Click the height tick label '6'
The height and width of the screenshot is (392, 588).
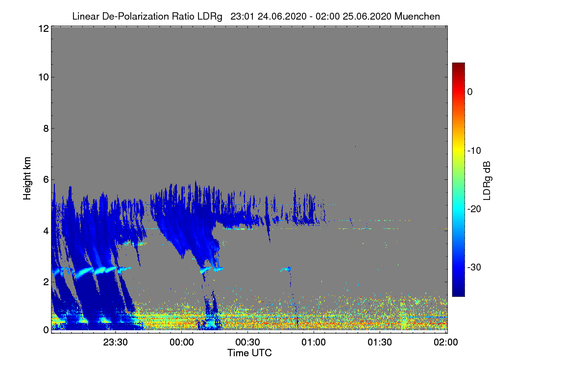pyautogui.click(x=45, y=180)
